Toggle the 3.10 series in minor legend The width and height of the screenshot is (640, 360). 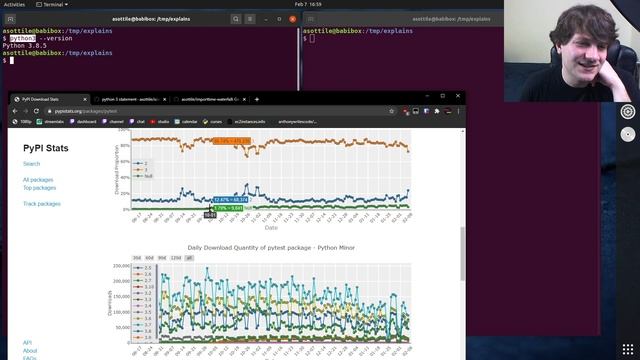point(144,287)
